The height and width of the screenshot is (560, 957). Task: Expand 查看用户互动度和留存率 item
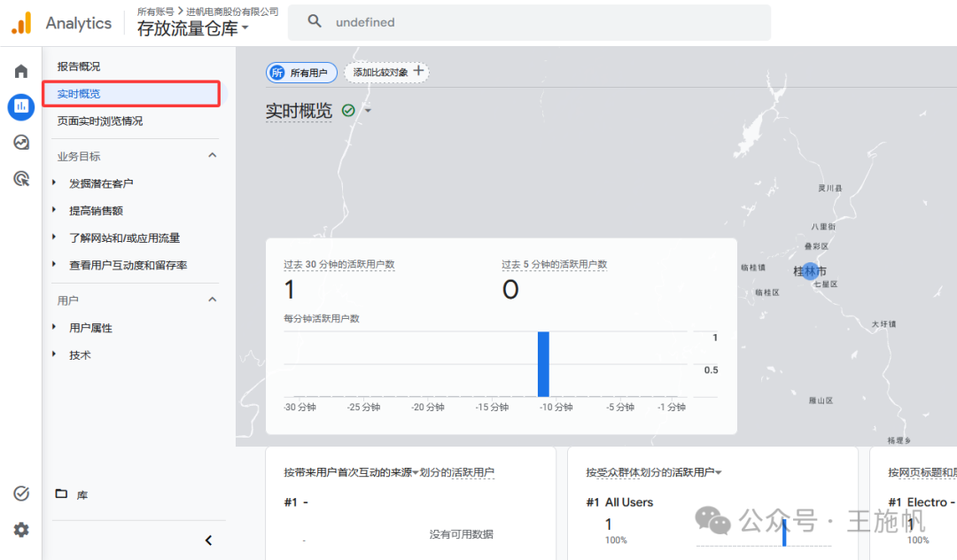(x=54, y=264)
